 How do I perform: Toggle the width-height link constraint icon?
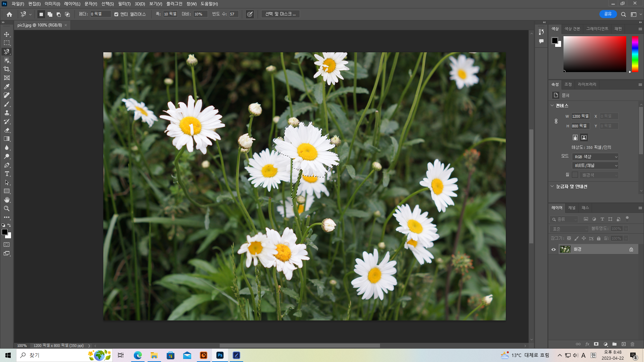click(556, 121)
